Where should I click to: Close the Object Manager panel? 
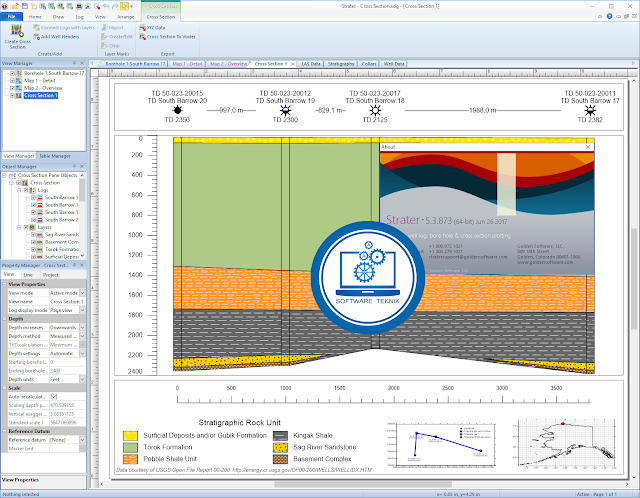[82, 167]
